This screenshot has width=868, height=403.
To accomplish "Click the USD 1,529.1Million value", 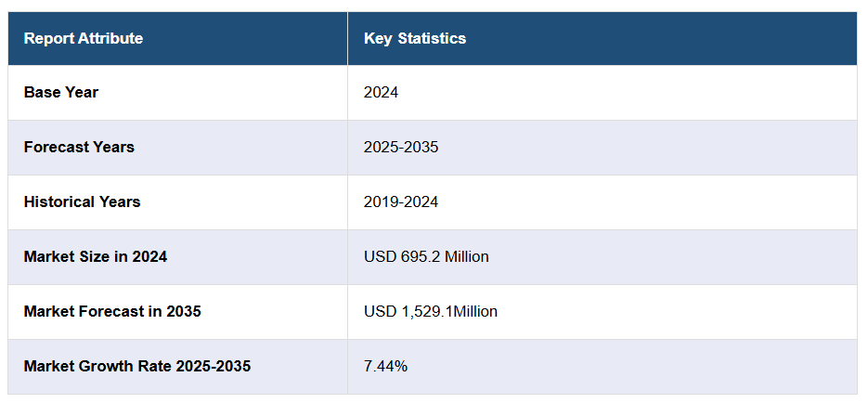I will click(431, 311).
